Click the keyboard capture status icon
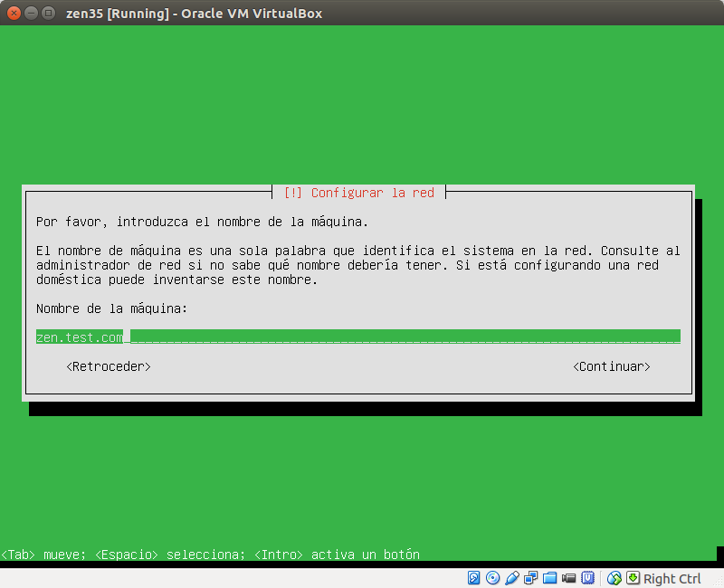Screen dimensions: 724x588 631,578
